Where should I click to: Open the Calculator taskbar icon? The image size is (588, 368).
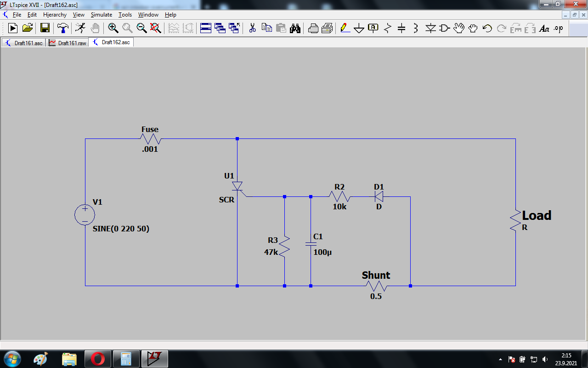point(125,359)
